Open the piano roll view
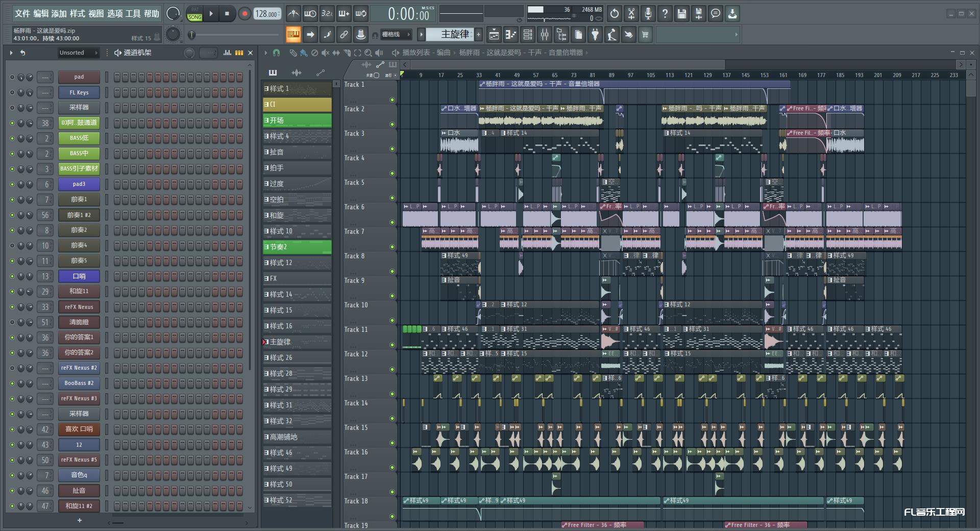 point(511,35)
